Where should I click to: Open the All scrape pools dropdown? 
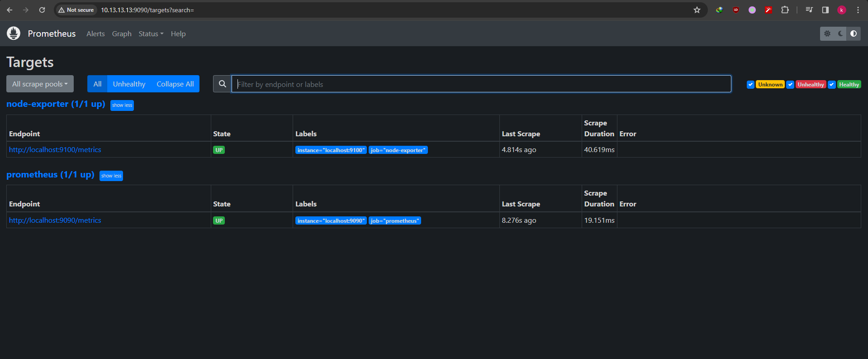point(40,84)
